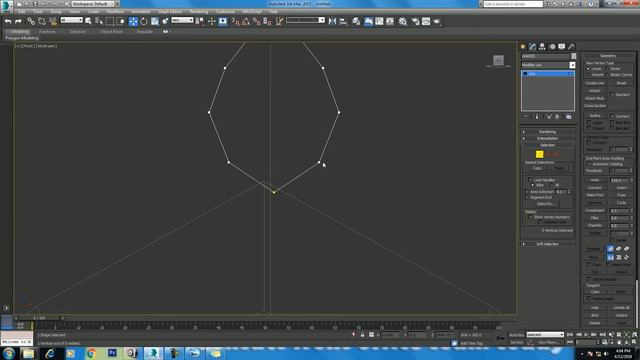Click the Refine button

coord(595,116)
